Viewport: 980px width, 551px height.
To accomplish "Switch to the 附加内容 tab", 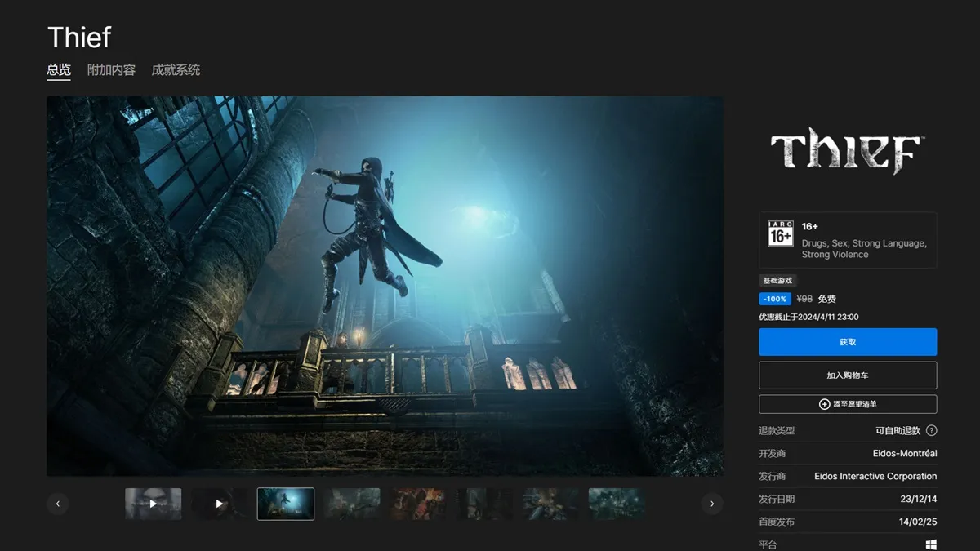I will click(111, 70).
